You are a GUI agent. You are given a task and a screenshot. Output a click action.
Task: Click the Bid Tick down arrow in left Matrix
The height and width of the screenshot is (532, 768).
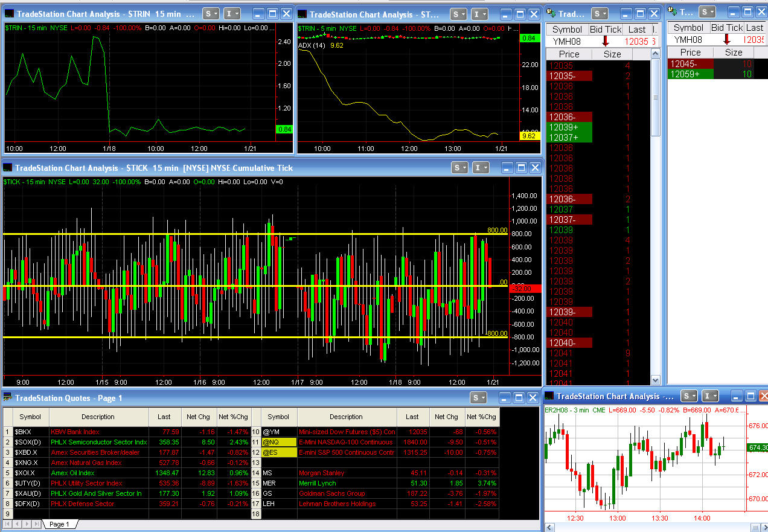click(x=606, y=41)
